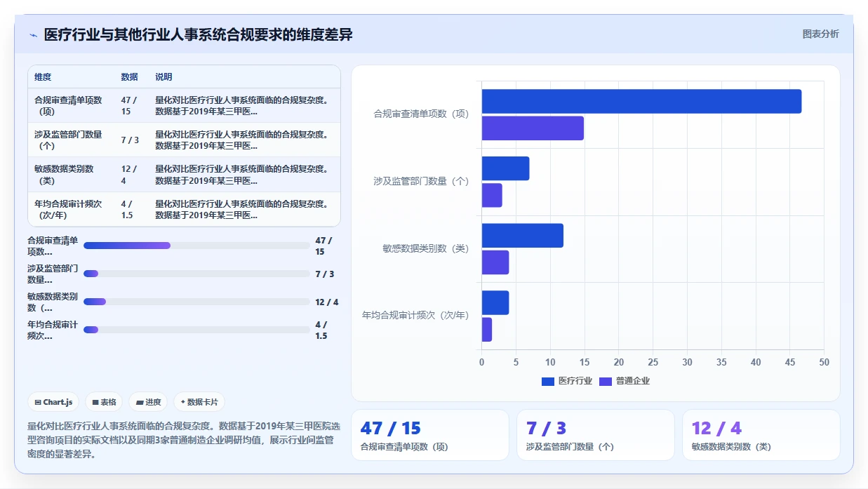Click the blue 医疗行业 legend color box

tap(548, 382)
